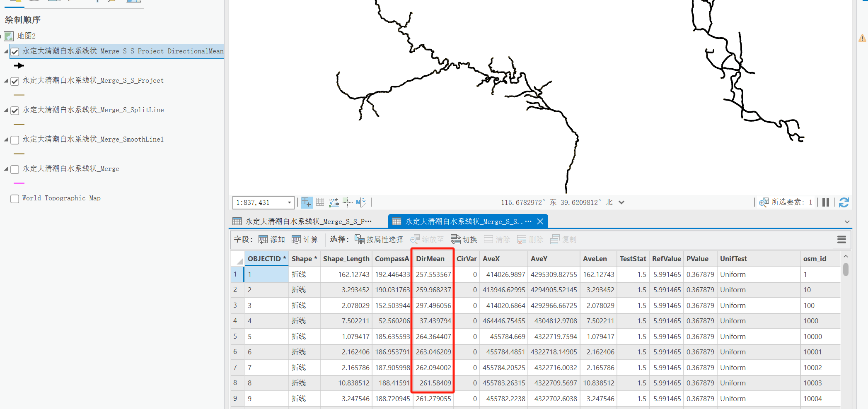Viewport: 868px width, 409px height.
Task: Click the yellow warning notification icon
Action: [x=862, y=38]
